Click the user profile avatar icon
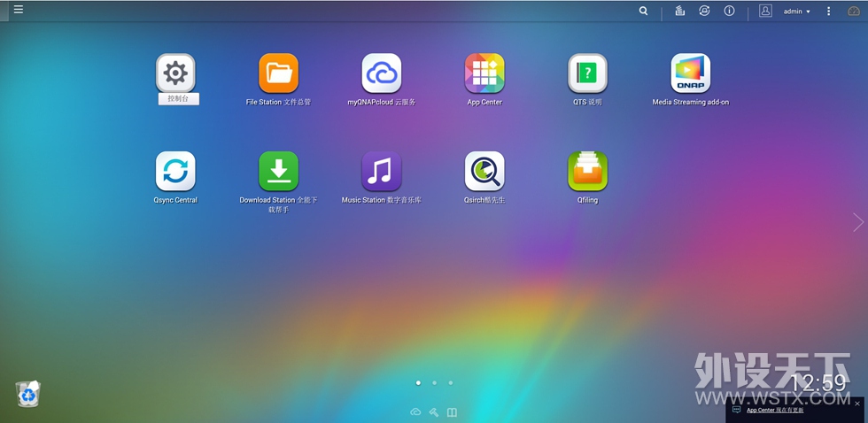 765,11
